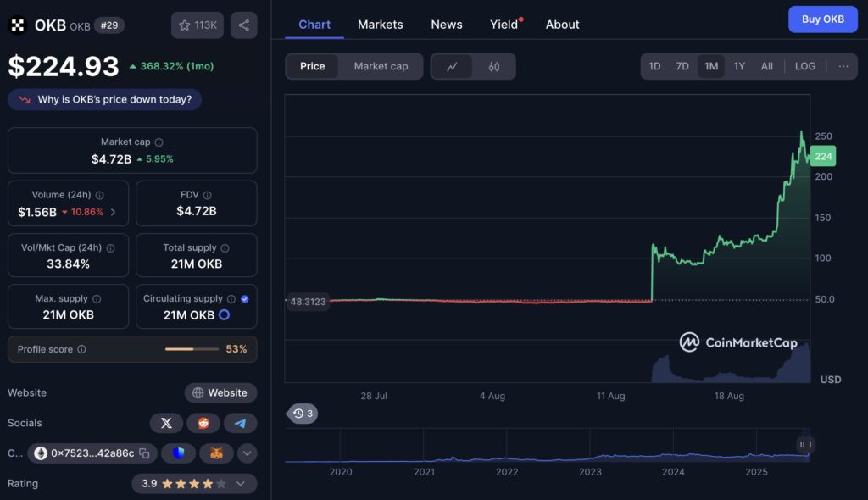Toggle chart to Market cap view

point(381,66)
